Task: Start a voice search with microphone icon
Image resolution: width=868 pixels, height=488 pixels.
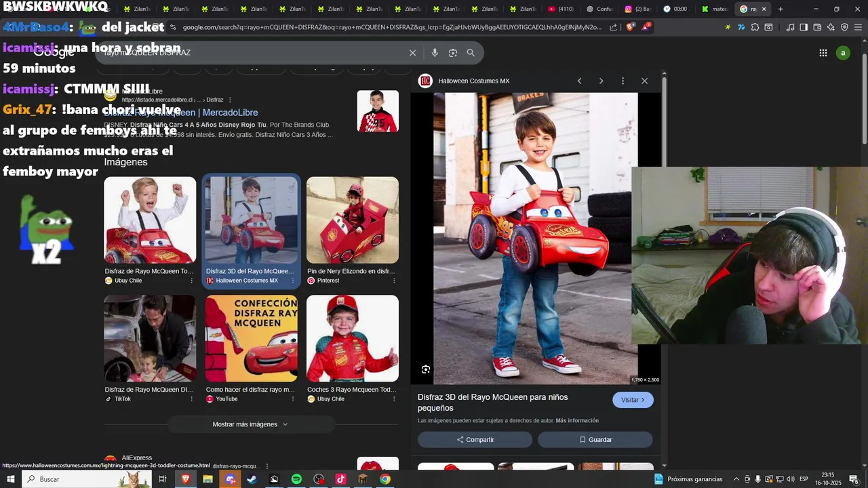Action: 435,53
